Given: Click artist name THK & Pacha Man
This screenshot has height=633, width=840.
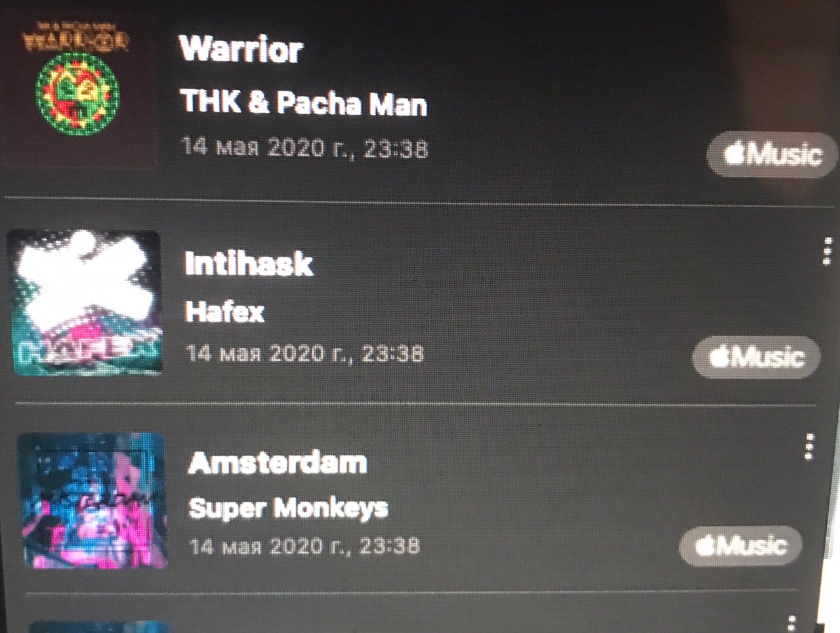Looking at the screenshot, I should tap(304, 103).
